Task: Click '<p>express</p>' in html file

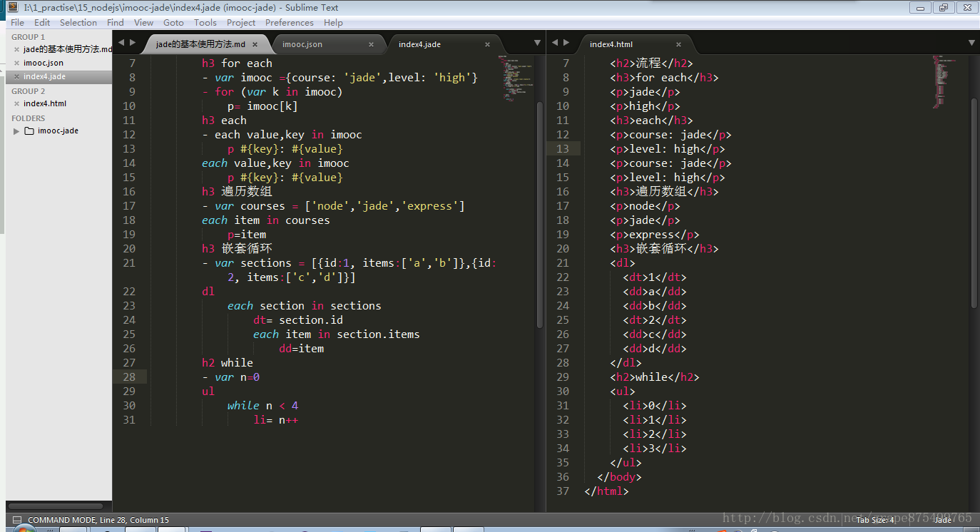Action: coord(655,235)
